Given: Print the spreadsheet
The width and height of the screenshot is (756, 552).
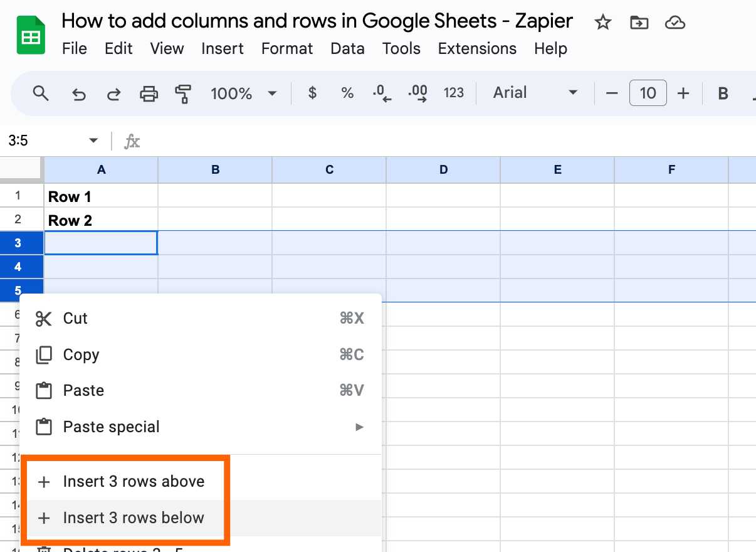Looking at the screenshot, I should coord(149,94).
